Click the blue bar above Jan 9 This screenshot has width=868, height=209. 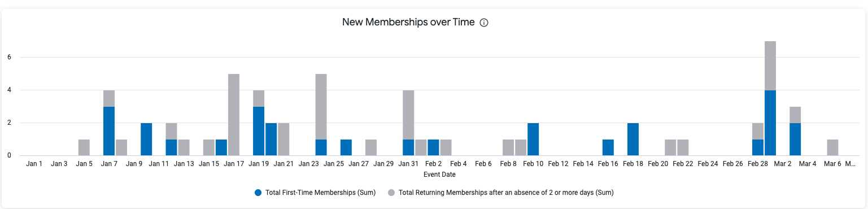tap(146, 139)
